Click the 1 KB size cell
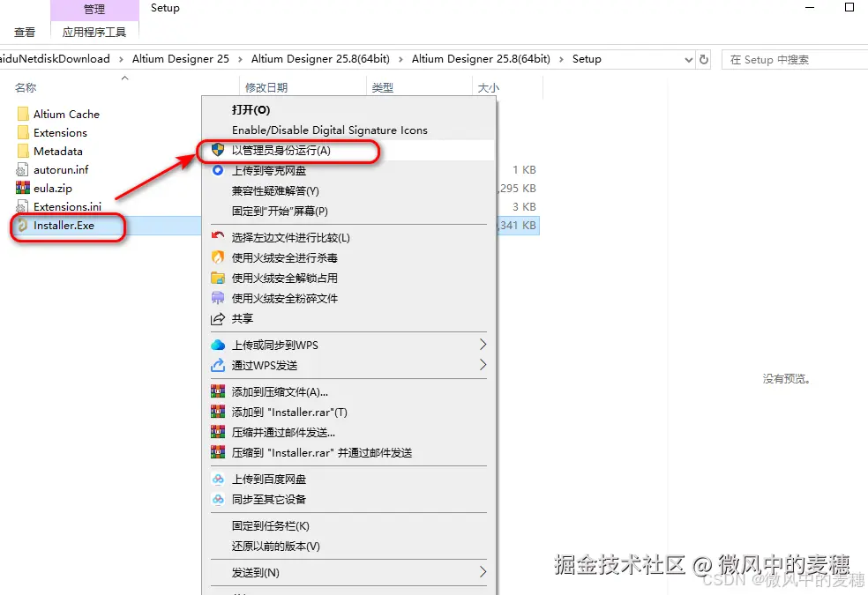868x595 pixels. 524,170
